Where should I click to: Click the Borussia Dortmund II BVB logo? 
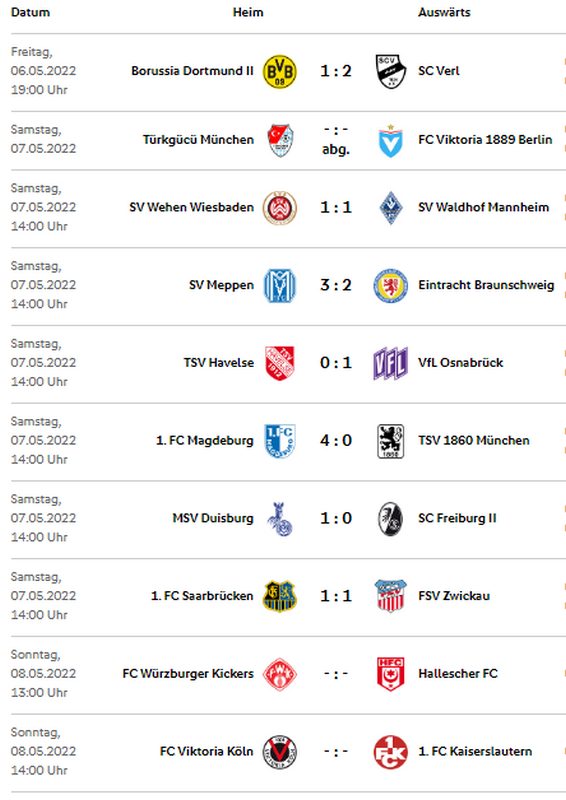pyautogui.click(x=280, y=71)
